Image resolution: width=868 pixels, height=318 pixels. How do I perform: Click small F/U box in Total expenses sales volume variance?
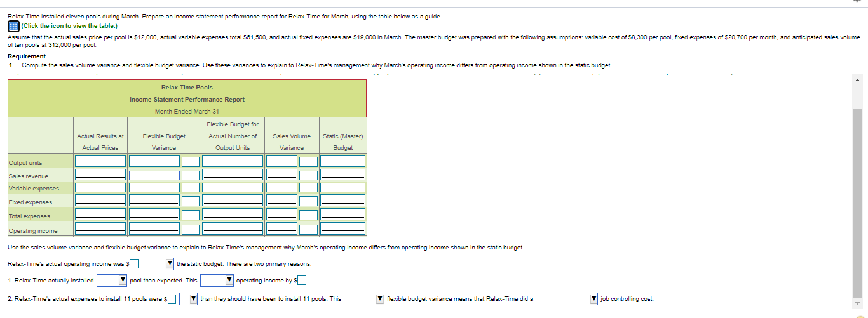tap(308, 215)
